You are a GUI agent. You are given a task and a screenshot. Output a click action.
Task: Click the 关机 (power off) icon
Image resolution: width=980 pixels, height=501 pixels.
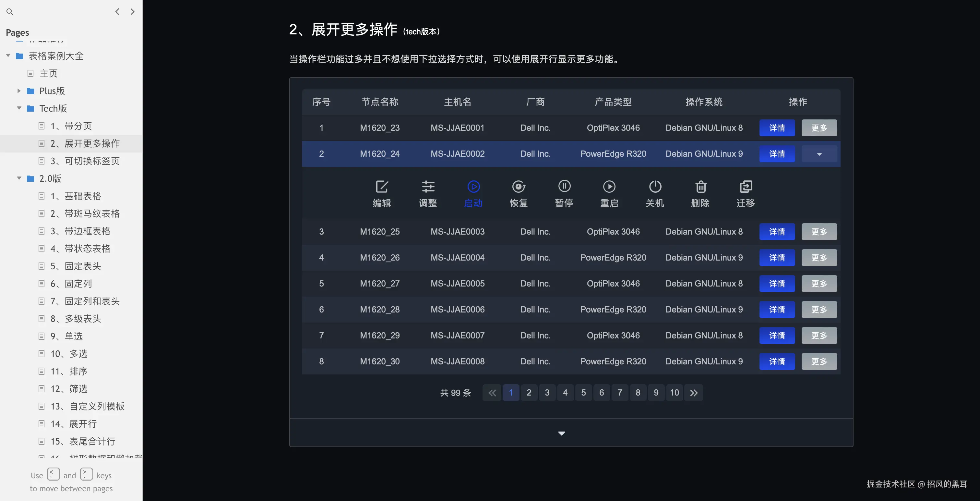655,187
